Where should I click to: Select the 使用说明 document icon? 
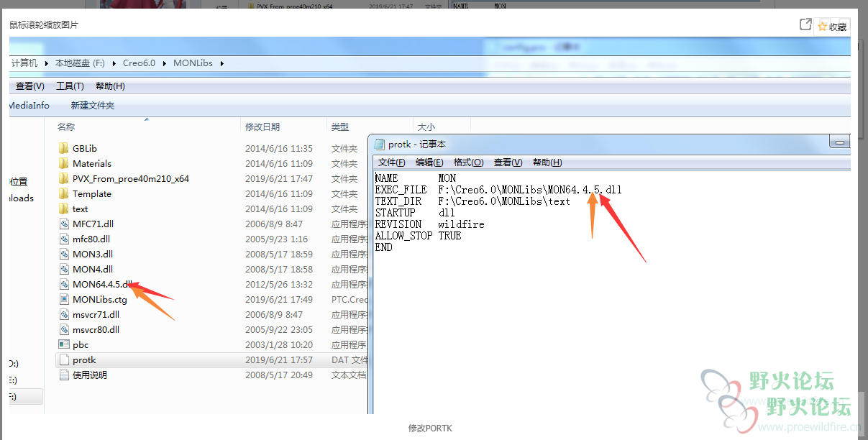[63, 375]
